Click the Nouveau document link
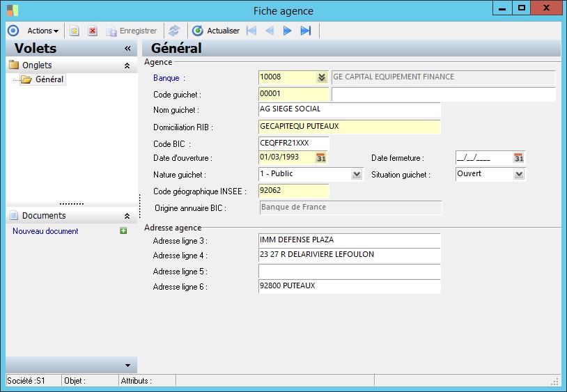This screenshot has height=392, width=567. click(x=45, y=231)
